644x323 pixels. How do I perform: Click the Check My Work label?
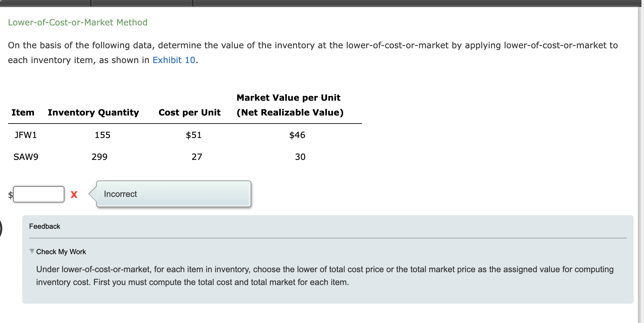click(61, 252)
